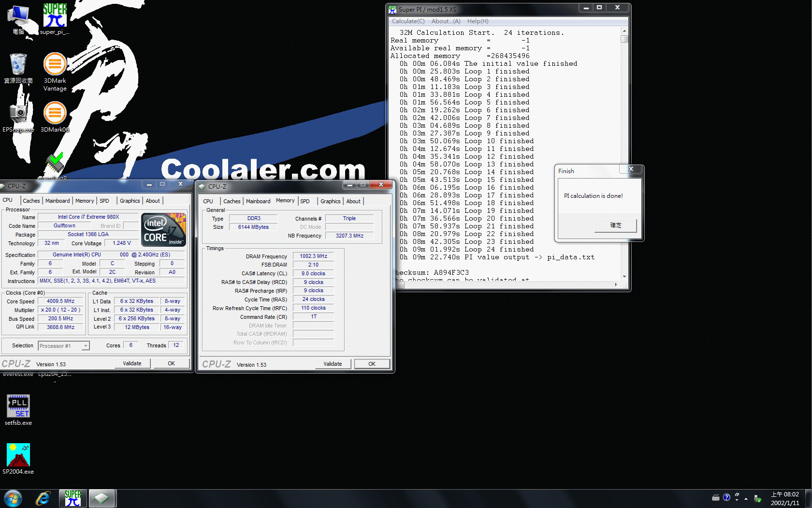Viewport: 812px width, 508px height.
Task: Click the Super PI line 'Loop 24 finished'
Action: pos(499,249)
